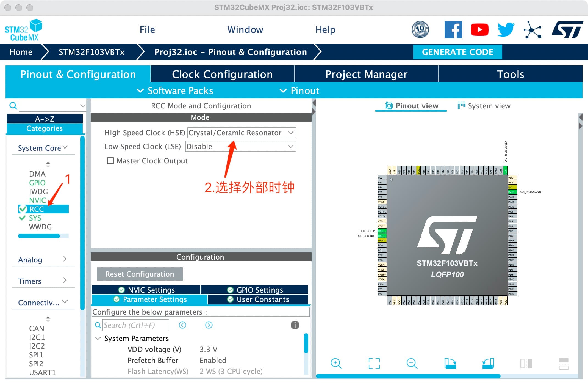The height and width of the screenshot is (385, 588).
Task: Open the category search combo box dropdown
Action: pyautogui.click(x=82, y=106)
